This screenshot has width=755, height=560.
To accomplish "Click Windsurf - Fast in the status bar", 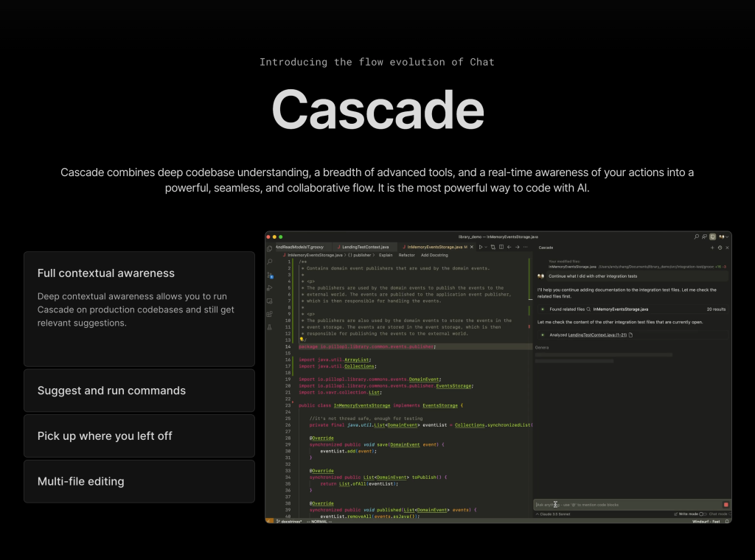I will (x=706, y=522).
